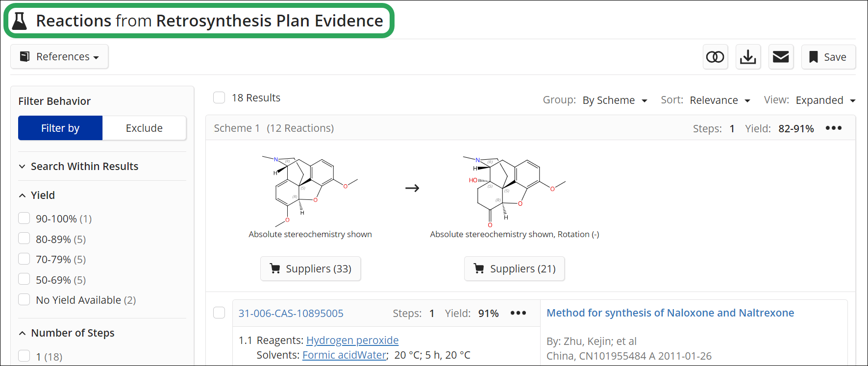Open the References dropdown button
This screenshot has height=366, width=868.
coord(59,57)
